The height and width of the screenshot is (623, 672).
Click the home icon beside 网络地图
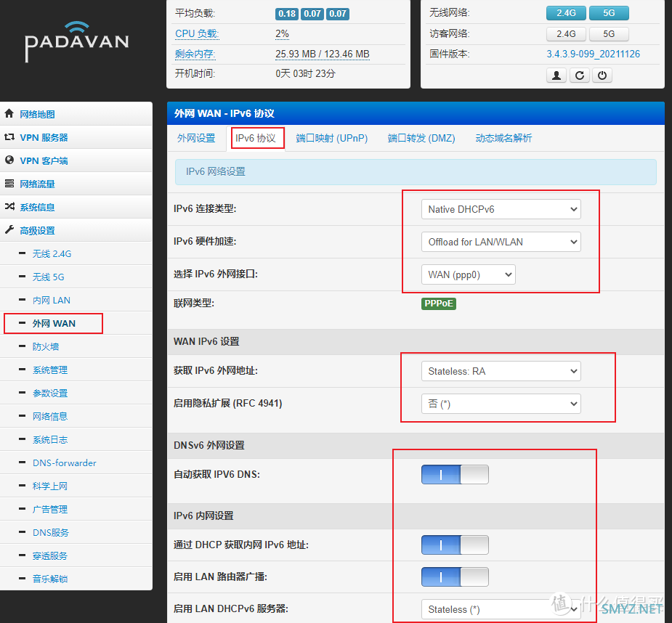click(9, 113)
